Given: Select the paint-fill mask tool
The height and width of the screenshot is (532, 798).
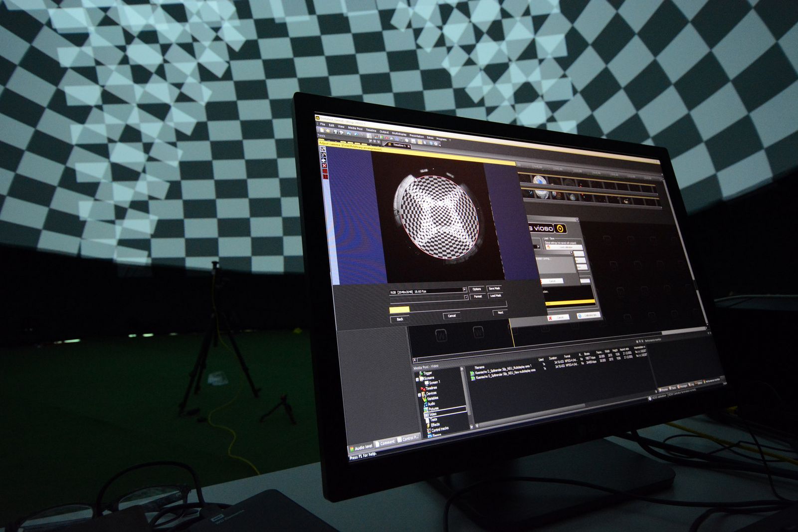Looking at the screenshot, I should click(324, 160).
